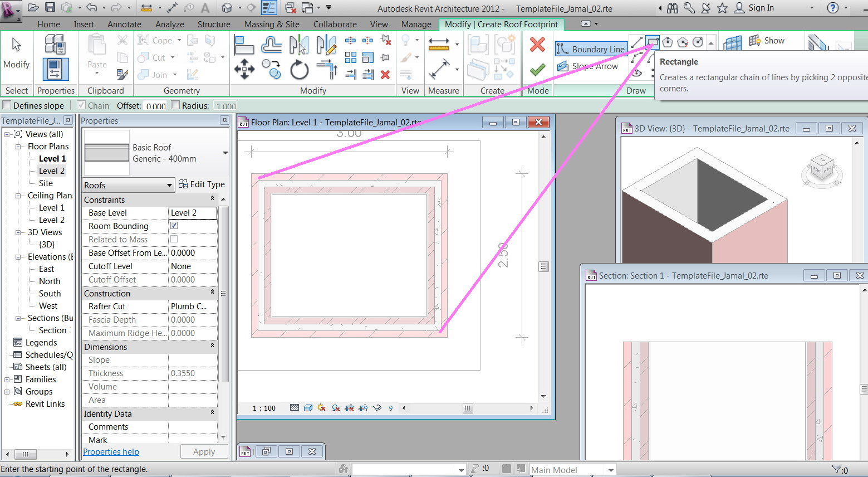
Task: Open the Type Properties icon
Action: click(55, 44)
